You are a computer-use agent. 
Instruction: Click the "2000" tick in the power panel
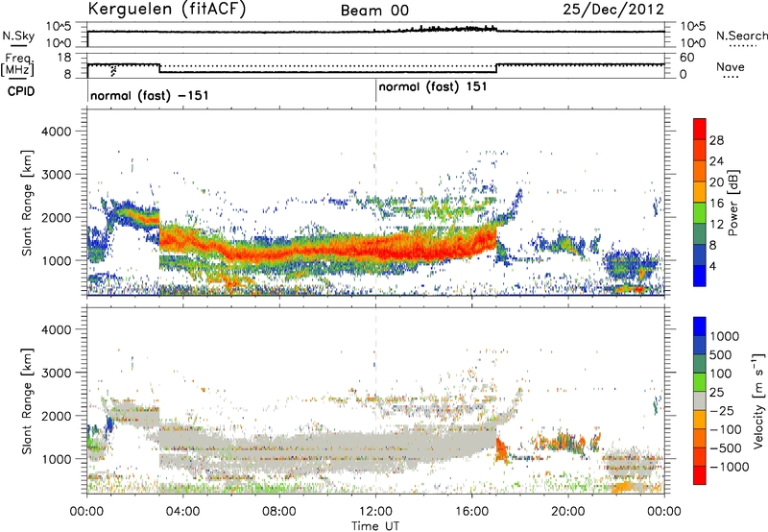56,217
